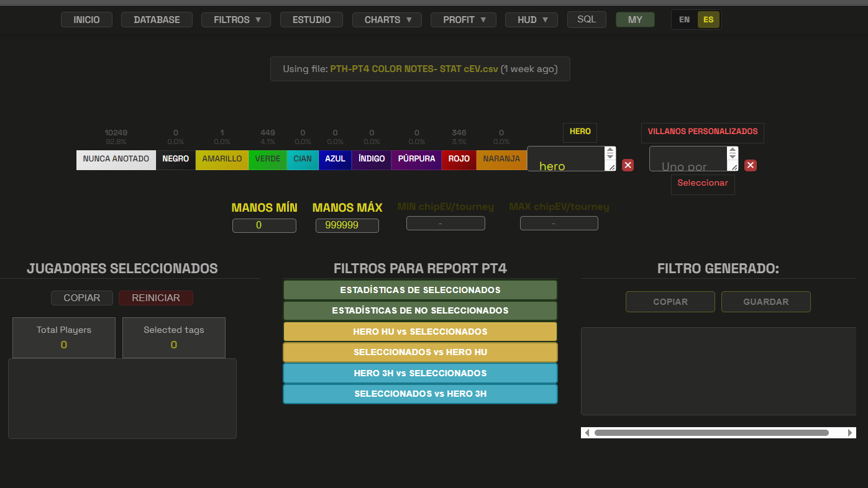Expand the HUD dropdown
This screenshot has width=868, height=488.
tap(531, 20)
